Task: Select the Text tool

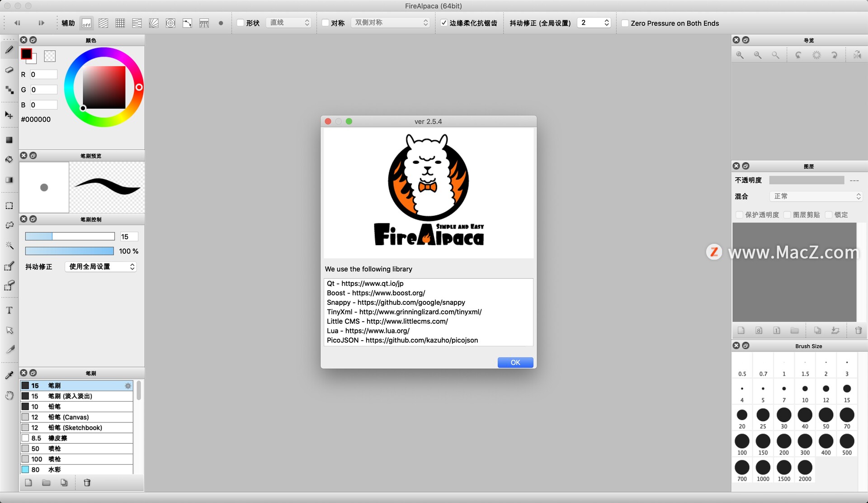Action: (9, 310)
